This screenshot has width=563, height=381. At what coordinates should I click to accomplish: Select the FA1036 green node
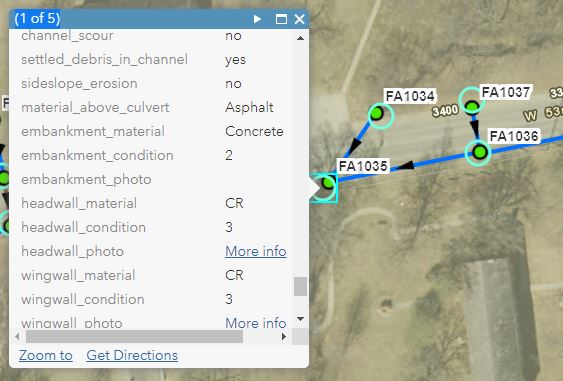tap(479, 152)
